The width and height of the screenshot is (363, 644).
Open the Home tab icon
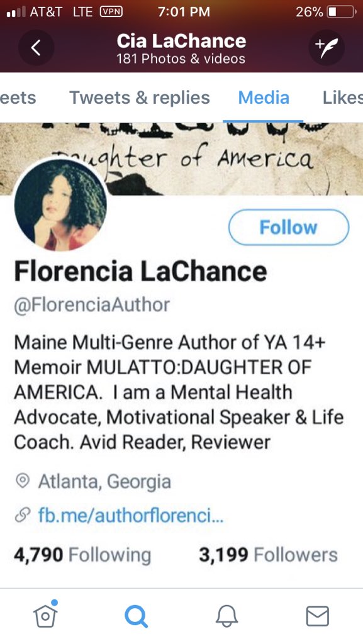point(45,614)
